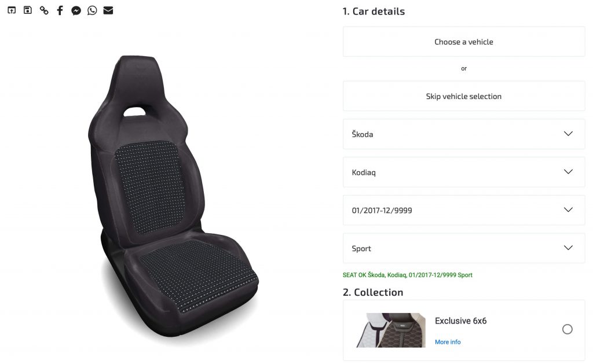Click the 3D car seat preview
The image size is (593, 364).
point(173,197)
